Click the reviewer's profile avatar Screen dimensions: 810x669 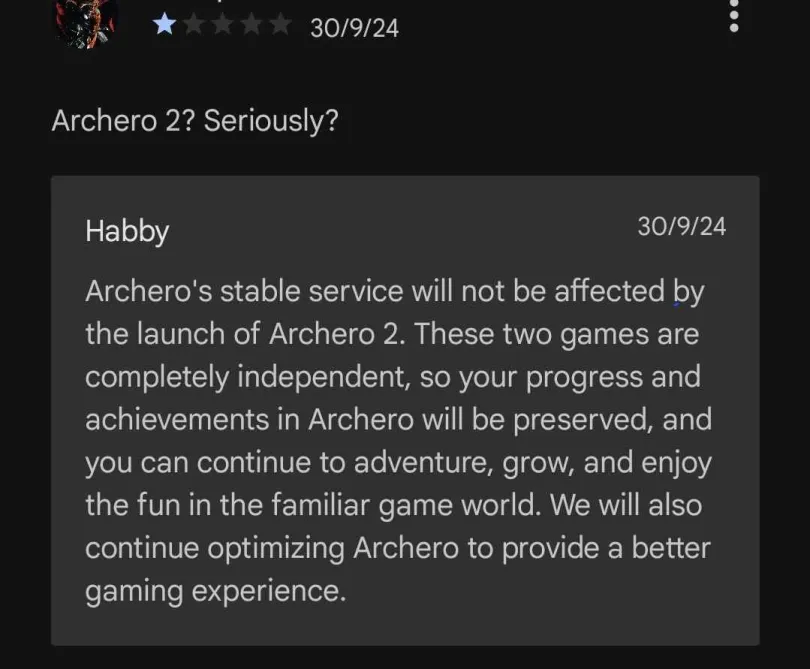point(86,23)
